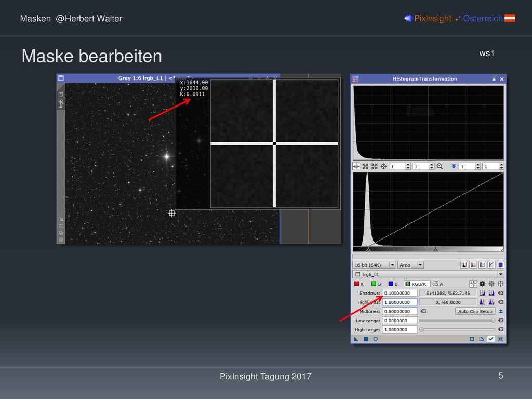Open the Area plot style dropdown
The width and height of the screenshot is (532, 399).
[x=410, y=265]
